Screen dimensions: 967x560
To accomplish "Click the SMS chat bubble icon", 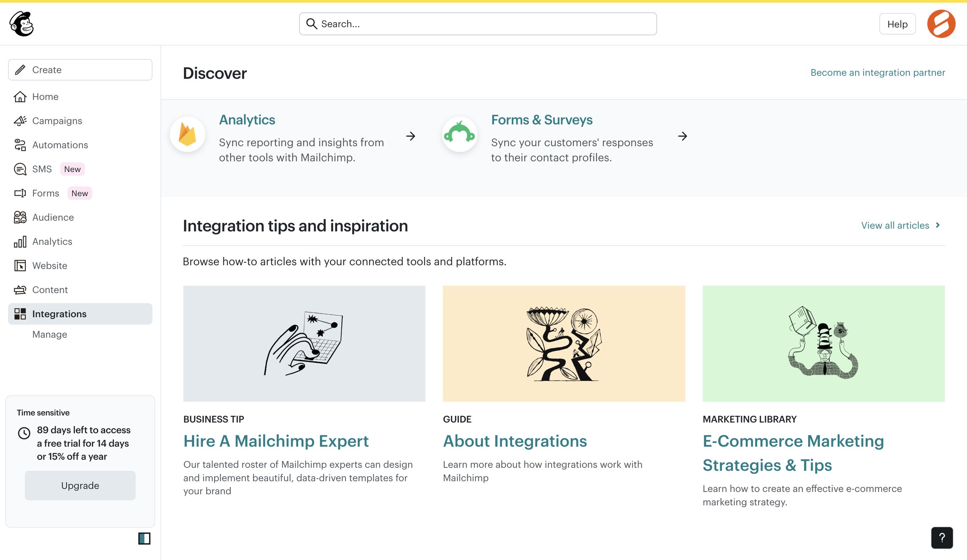I will (20, 169).
